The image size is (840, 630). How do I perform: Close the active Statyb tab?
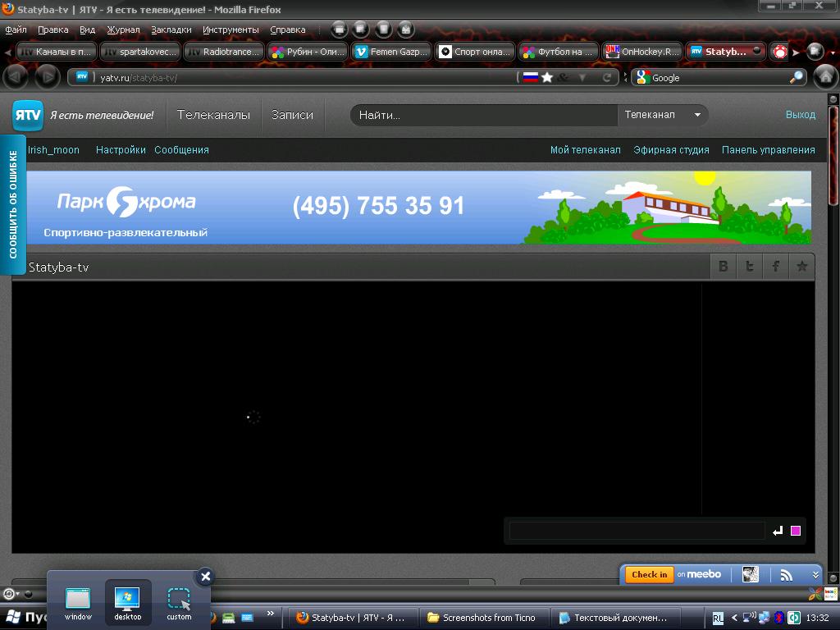tap(756, 51)
